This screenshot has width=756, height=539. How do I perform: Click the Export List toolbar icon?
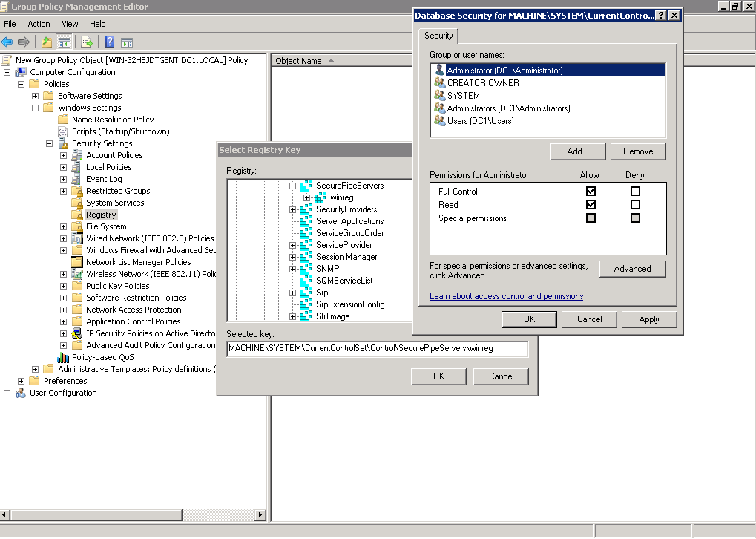coord(87,42)
